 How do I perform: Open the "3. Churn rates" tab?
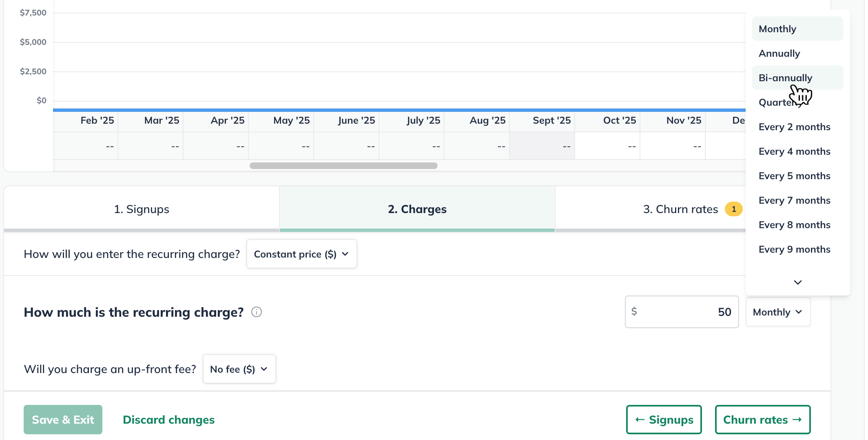(x=680, y=209)
